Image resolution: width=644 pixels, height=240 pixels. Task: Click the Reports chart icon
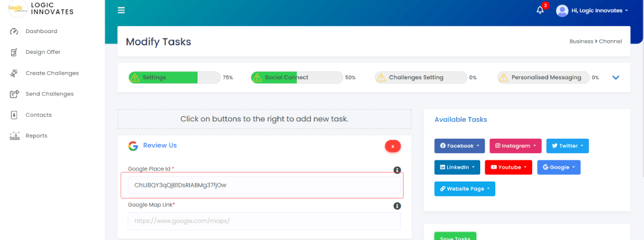[x=14, y=136]
